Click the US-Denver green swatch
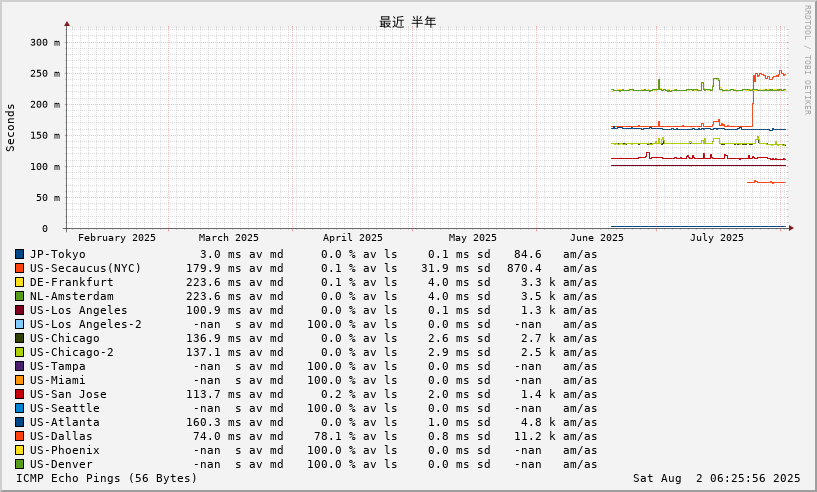The image size is (817, 492). (19, 464)
